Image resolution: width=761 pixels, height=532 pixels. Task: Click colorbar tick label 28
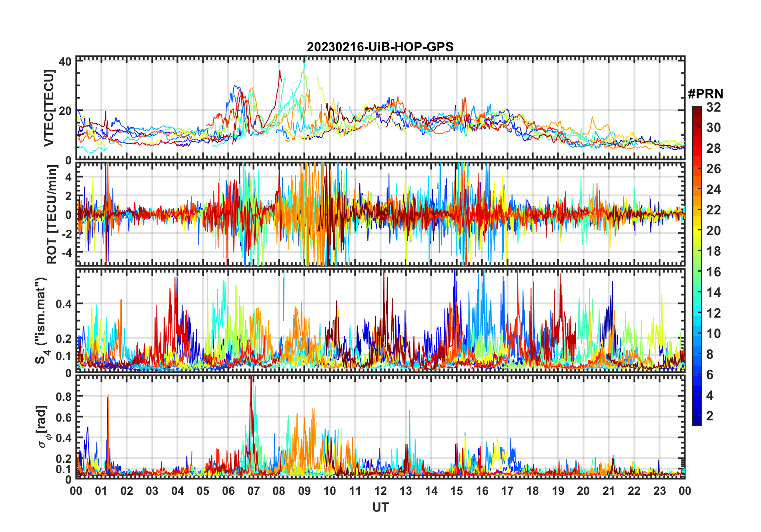click(713, 148)
